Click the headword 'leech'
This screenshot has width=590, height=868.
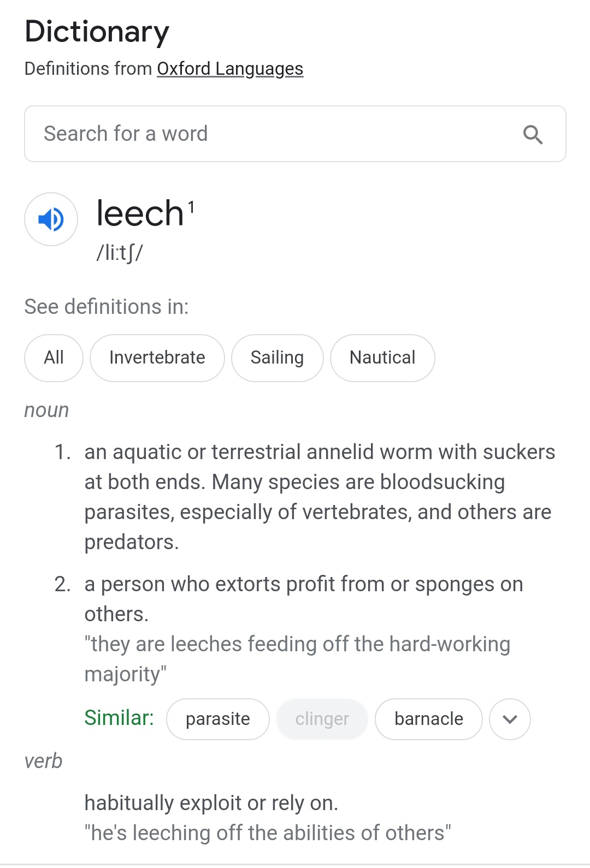pos(140,213)
